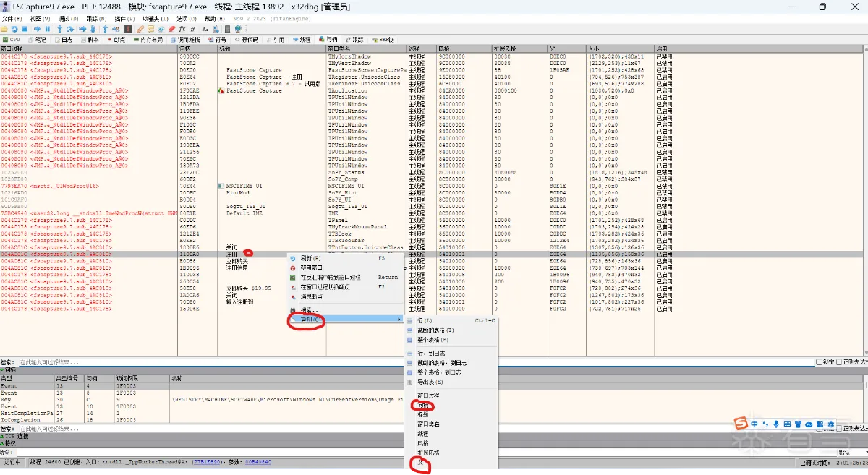
Task: Click the Sogou soft keyboard icon
Action: [x=787, y=423]
